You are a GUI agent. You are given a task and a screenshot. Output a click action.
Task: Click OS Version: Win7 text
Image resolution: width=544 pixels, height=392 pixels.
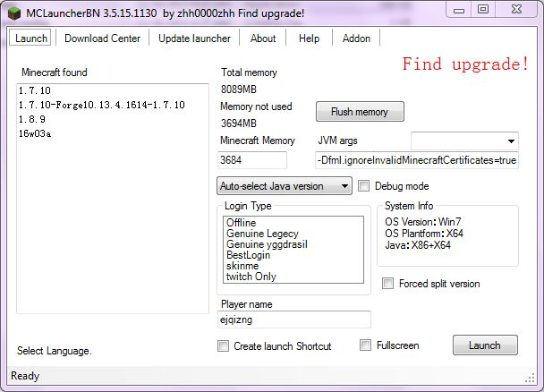pyautogui.click(x=422, y=222)
